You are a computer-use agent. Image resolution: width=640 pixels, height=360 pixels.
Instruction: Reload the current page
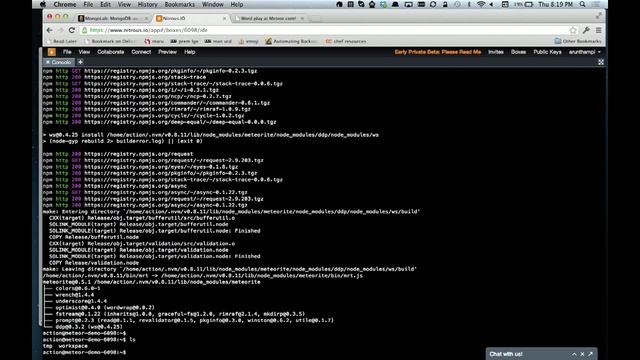point(72,30)
